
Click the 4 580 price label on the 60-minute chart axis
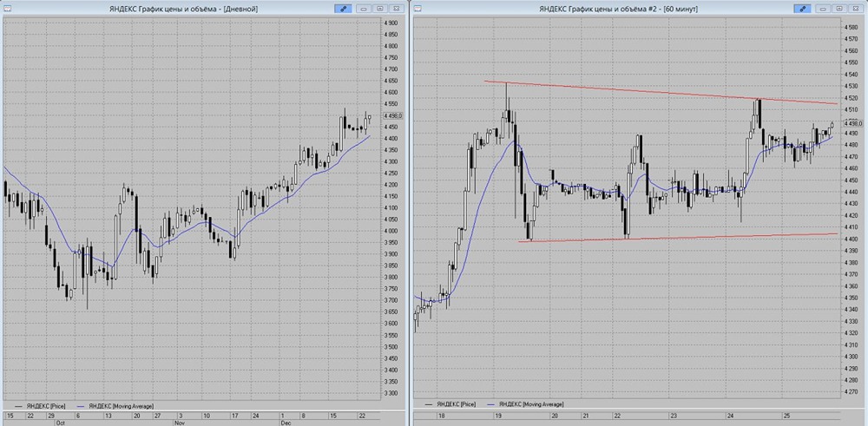click(852, 28)
